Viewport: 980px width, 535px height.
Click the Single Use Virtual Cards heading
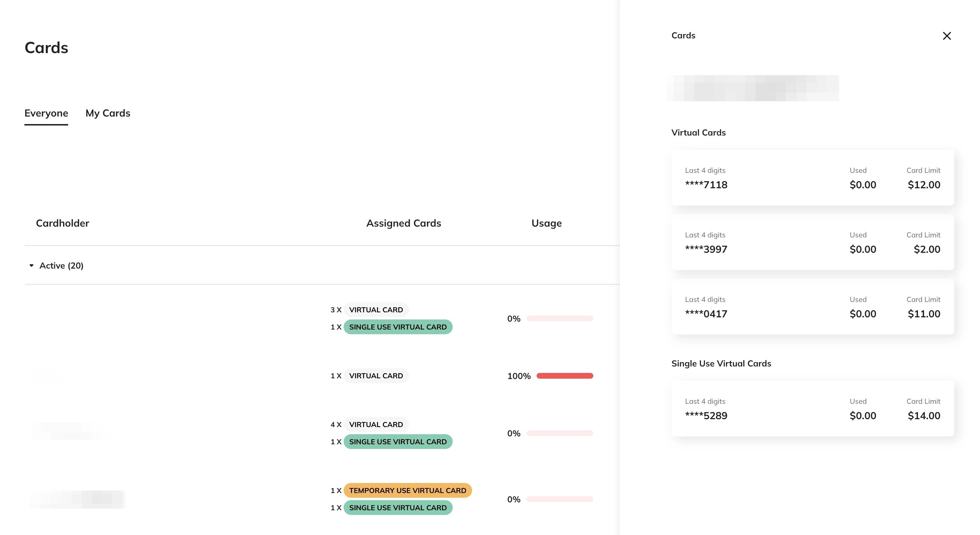[721, 363]
